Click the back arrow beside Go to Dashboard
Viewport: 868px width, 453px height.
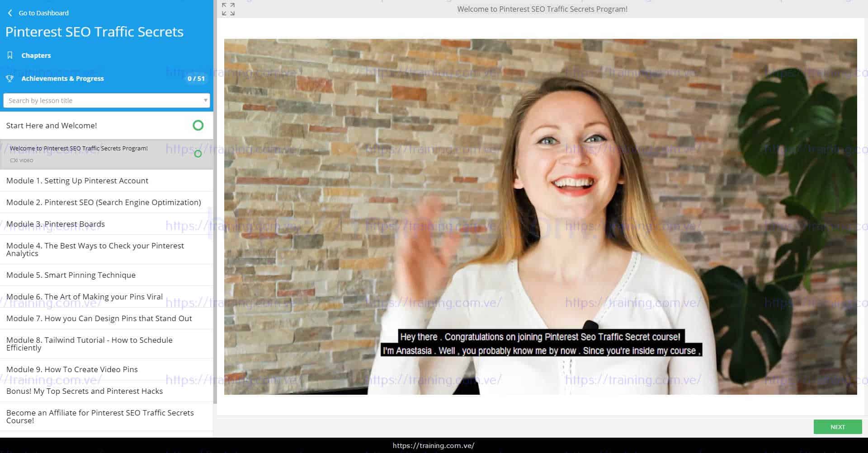10,13
